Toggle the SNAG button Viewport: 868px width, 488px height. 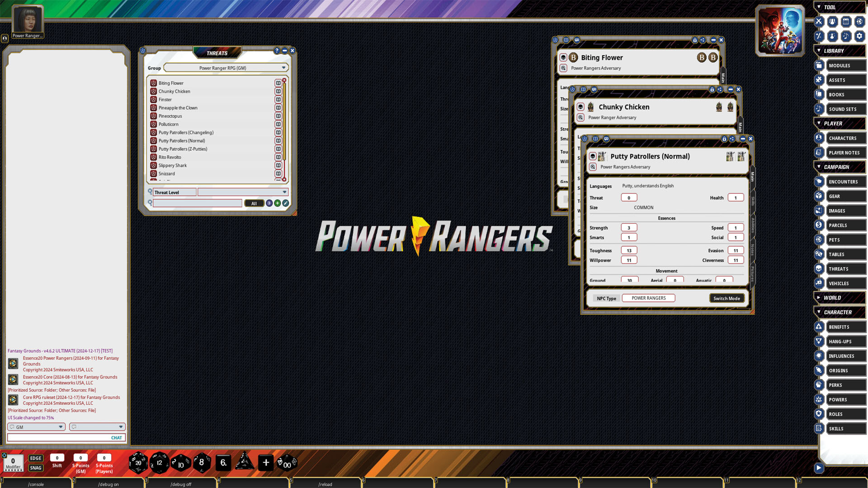[36, 468]
